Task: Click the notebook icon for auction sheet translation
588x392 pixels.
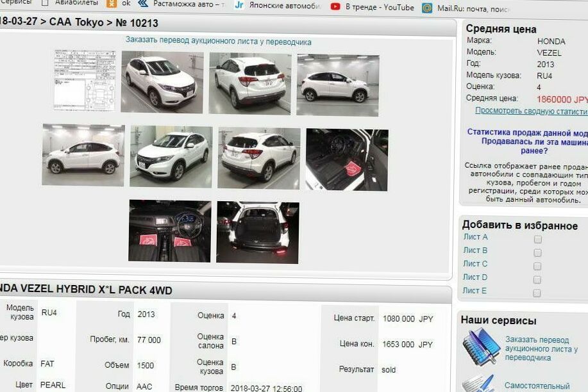Action: point(481,347)
